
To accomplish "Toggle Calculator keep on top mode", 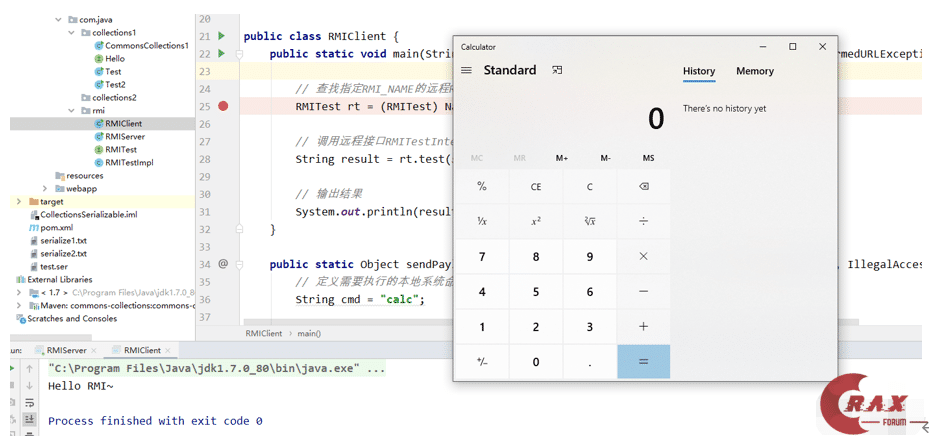I will click(x=556, y=70).
